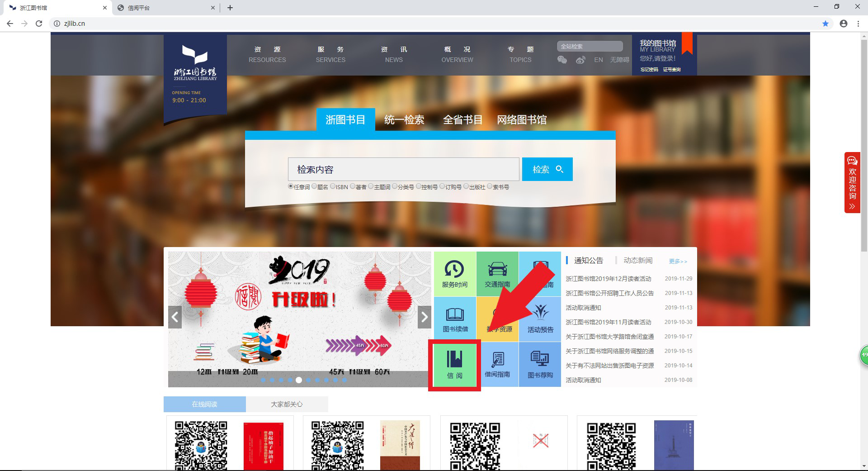This screenshot has height=471, width=868.
Task: Open the 服务时间 clock tile
Action: click(454, 274)
